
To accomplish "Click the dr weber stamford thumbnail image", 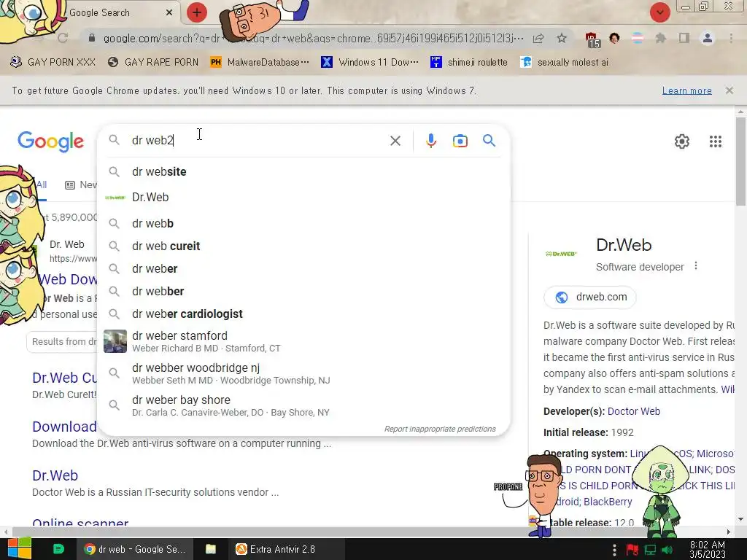I will 115,341.
